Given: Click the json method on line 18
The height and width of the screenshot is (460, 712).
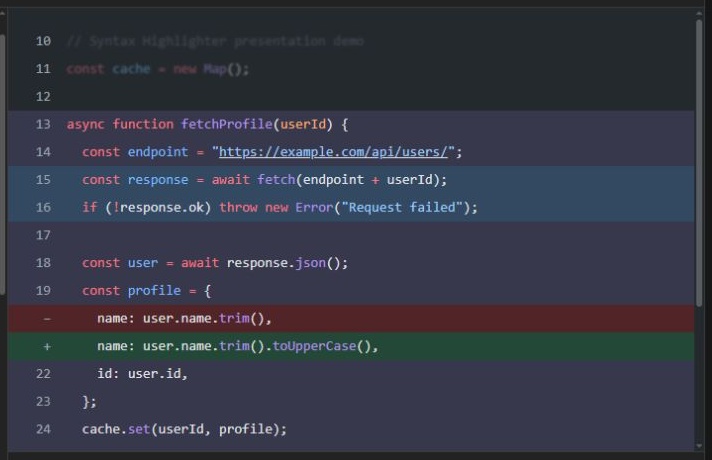Looking at the screenshot, I should tap(311, 263).
